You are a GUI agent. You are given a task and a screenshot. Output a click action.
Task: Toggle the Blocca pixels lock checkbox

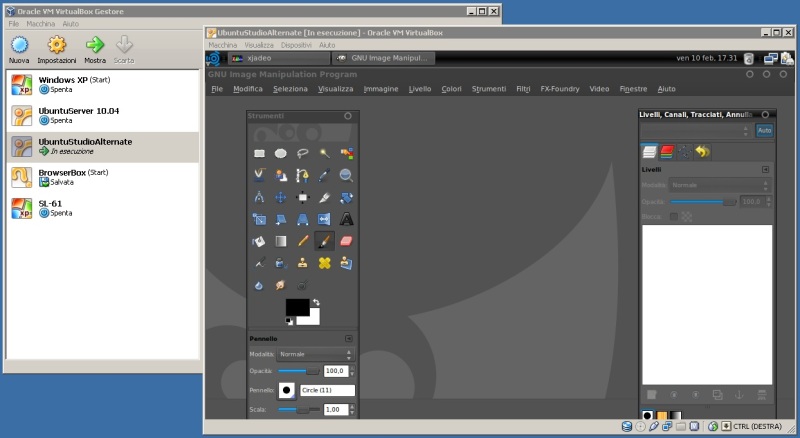pos(673,215)
